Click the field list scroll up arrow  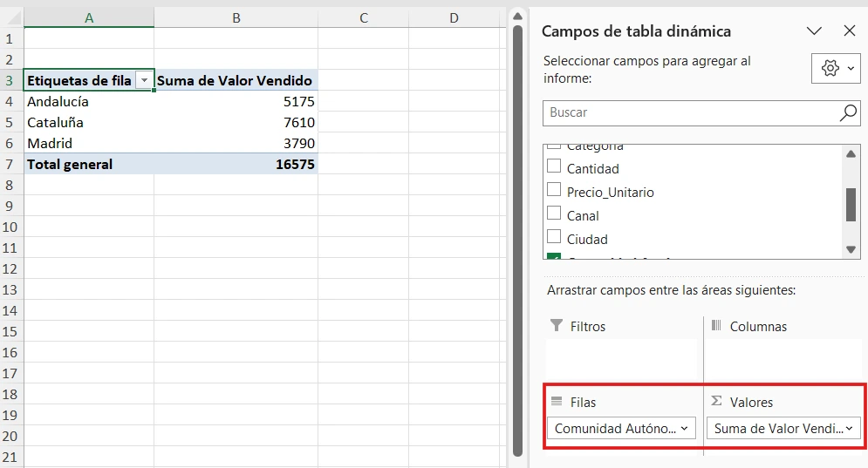[851, 153]
